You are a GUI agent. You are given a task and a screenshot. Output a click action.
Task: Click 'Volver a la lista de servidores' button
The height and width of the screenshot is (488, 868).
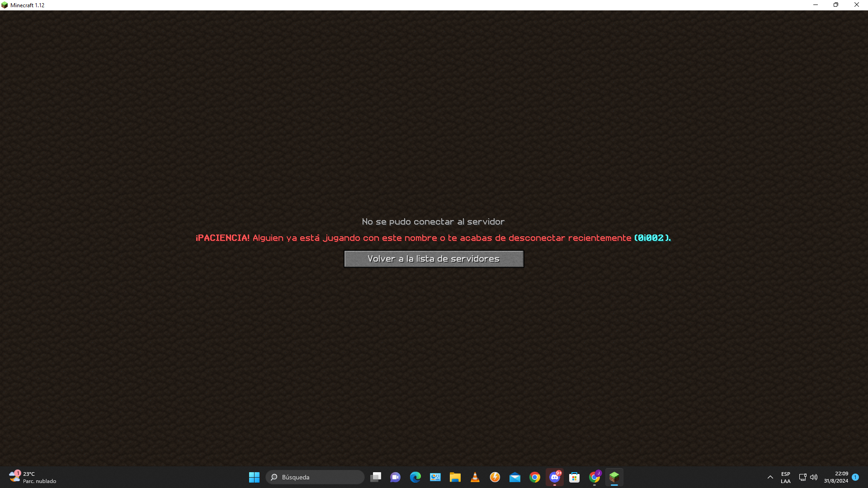(434, 259)
